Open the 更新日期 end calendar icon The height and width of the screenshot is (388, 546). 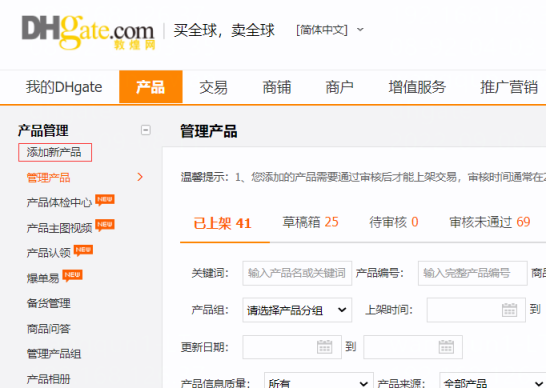click(446, 347)
